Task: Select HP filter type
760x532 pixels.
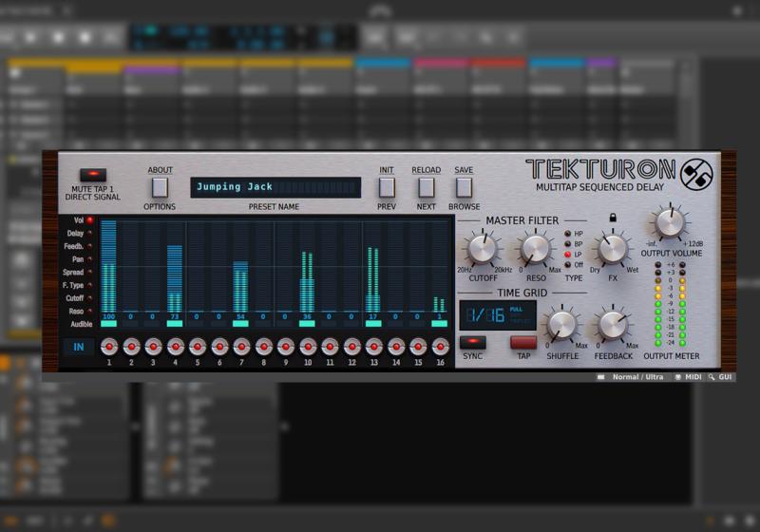Action: [568, 233]
